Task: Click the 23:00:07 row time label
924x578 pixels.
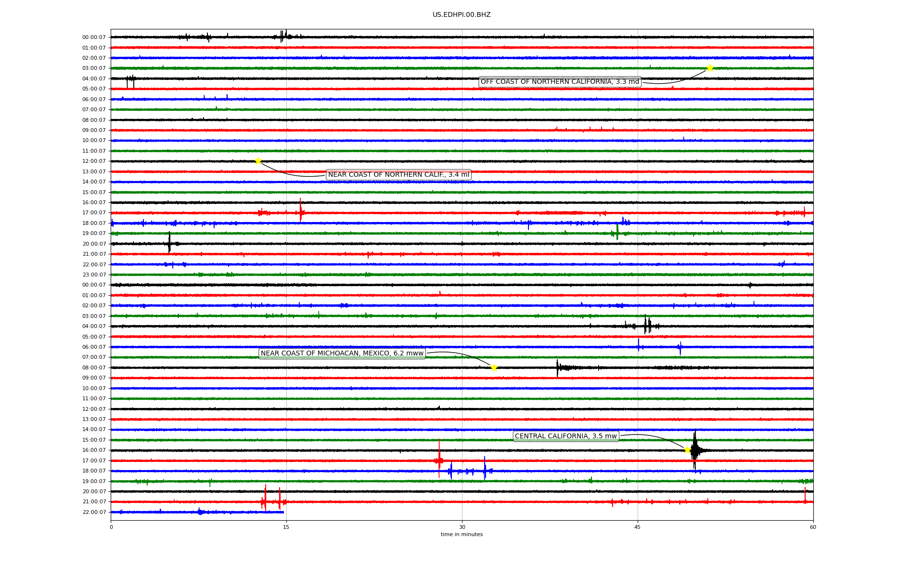Action: [94, 275]
